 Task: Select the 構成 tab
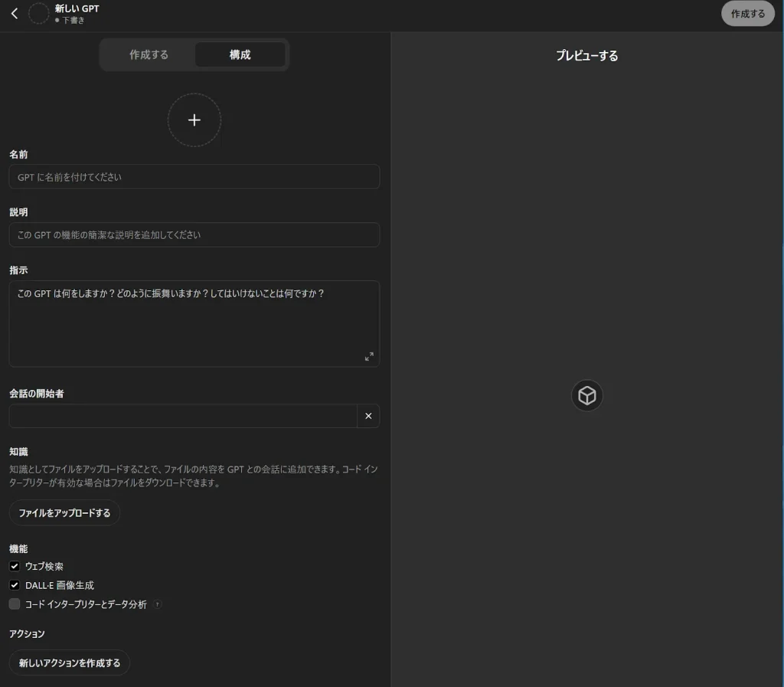[240, 55]
